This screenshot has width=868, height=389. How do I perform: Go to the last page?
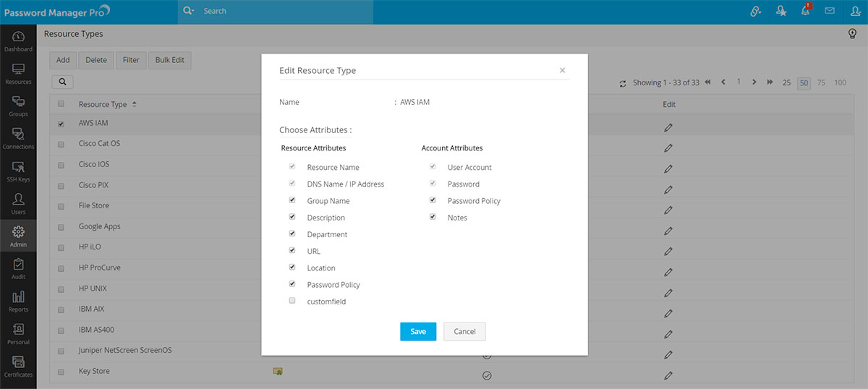tap(770, 82)
